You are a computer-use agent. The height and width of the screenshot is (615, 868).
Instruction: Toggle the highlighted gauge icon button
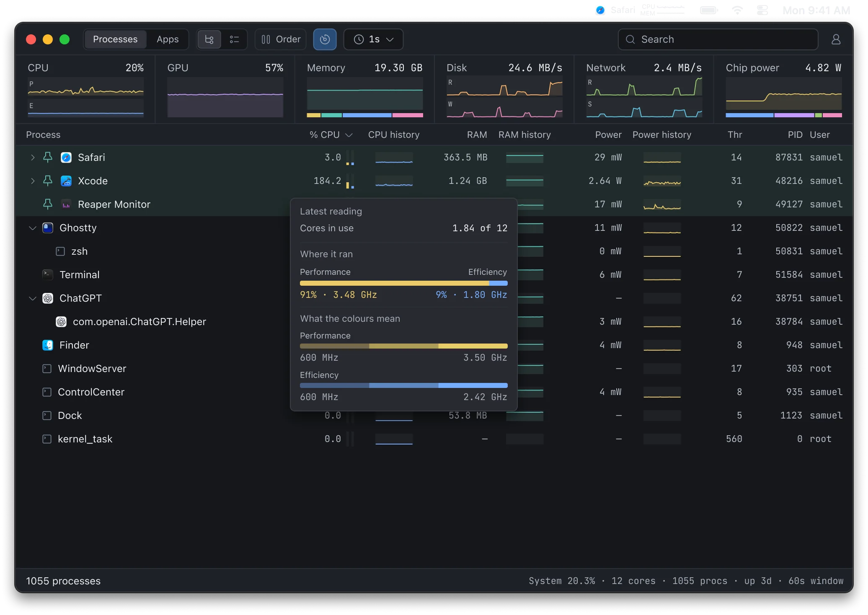pos(325,39)
